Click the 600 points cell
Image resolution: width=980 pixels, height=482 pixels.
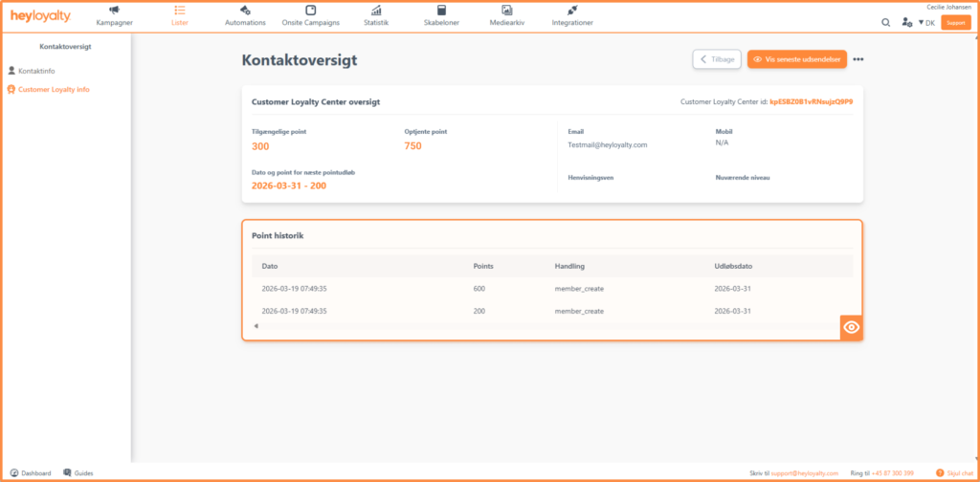click(x=479, y=289)
